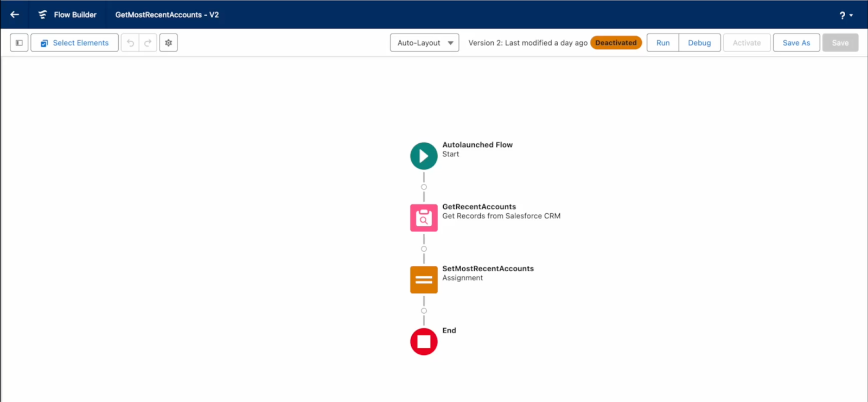Click the SetMostRecentAccounts label
This screenshot has width=868, height=402.
(x=488, y=269)
